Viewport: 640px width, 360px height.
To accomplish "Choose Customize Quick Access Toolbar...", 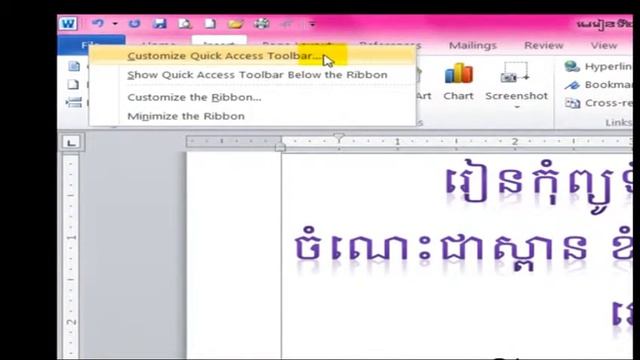I will coord(252,56).
